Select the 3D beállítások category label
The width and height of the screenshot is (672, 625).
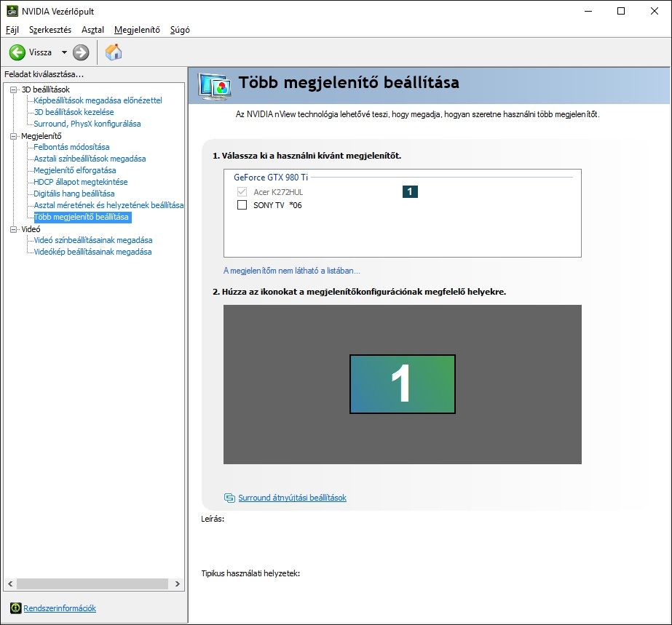[x=45, y=89]
